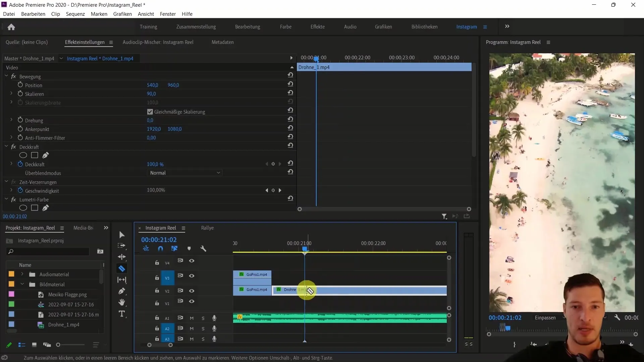
Task: Toggle Position stopwatch animation
Action: (x=20, y=85)
